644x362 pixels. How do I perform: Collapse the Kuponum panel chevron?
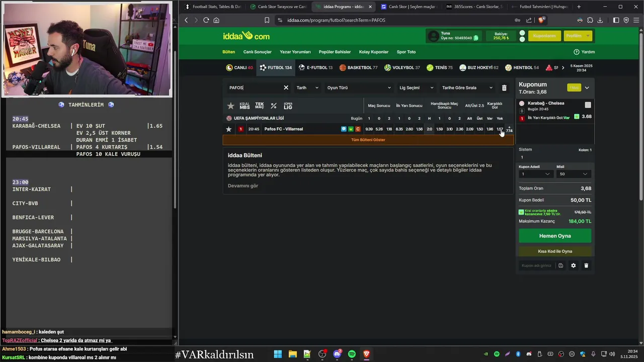(587, 87)
